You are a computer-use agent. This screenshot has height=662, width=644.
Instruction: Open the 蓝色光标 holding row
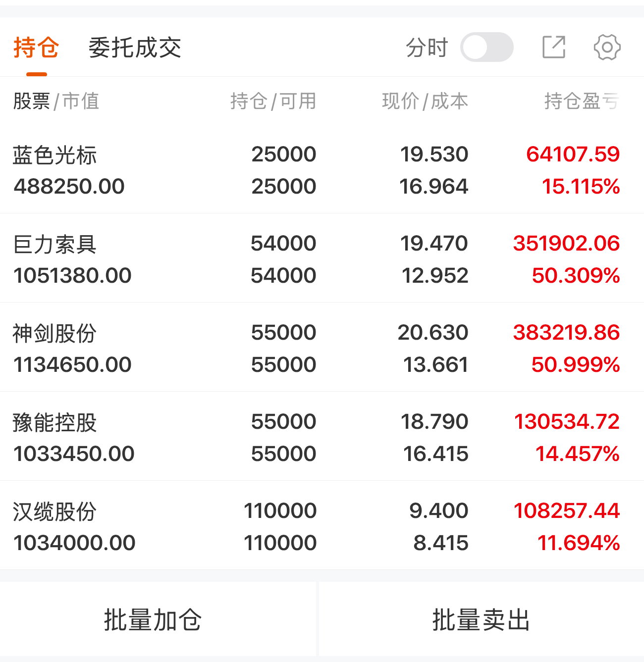click(322, 170)
